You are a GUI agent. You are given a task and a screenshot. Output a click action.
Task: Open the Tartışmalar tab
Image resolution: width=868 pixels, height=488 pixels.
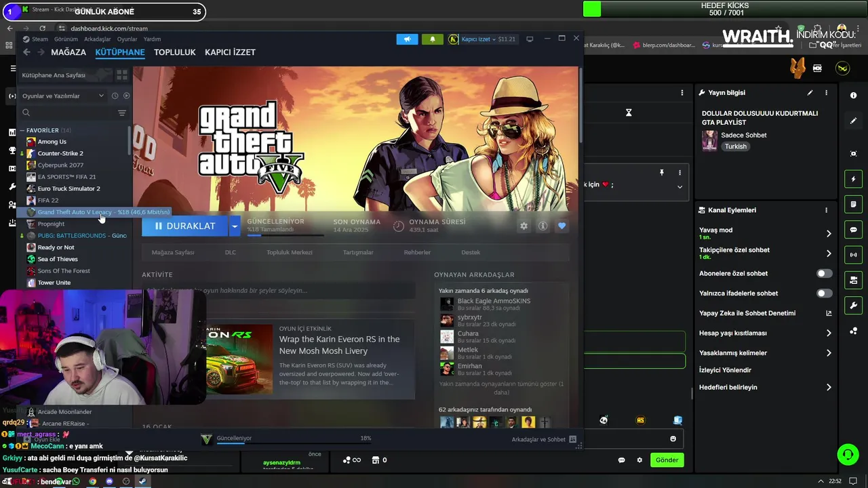[x=358, y=252]
